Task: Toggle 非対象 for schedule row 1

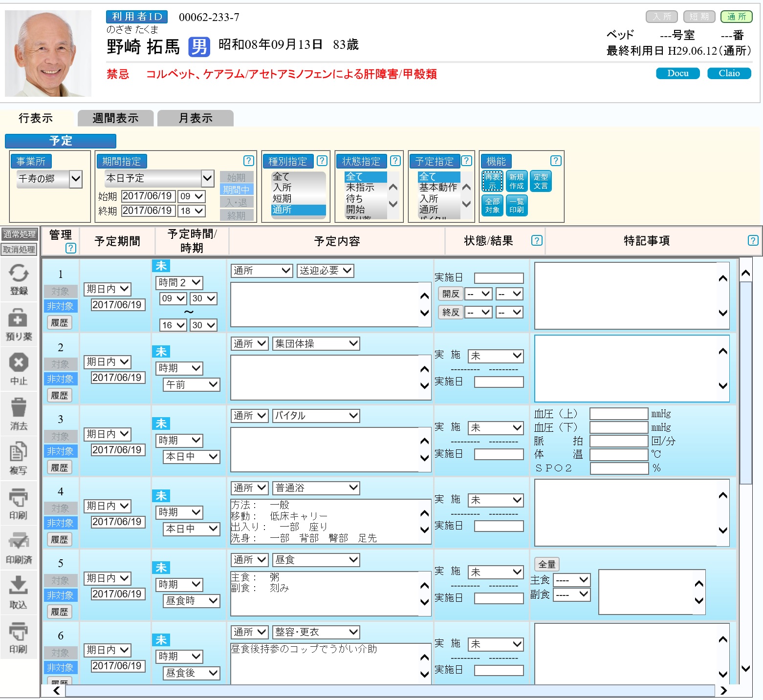Action: [60, 306]
